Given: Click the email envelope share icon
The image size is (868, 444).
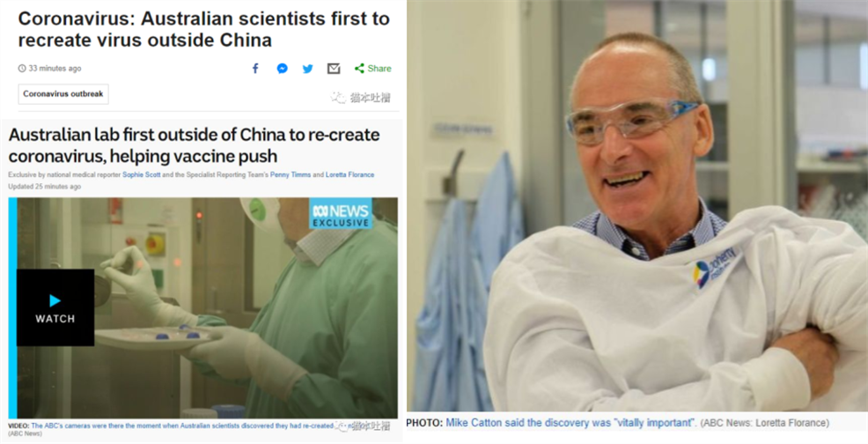Looking at the screenshot, I should click(334, 69).
